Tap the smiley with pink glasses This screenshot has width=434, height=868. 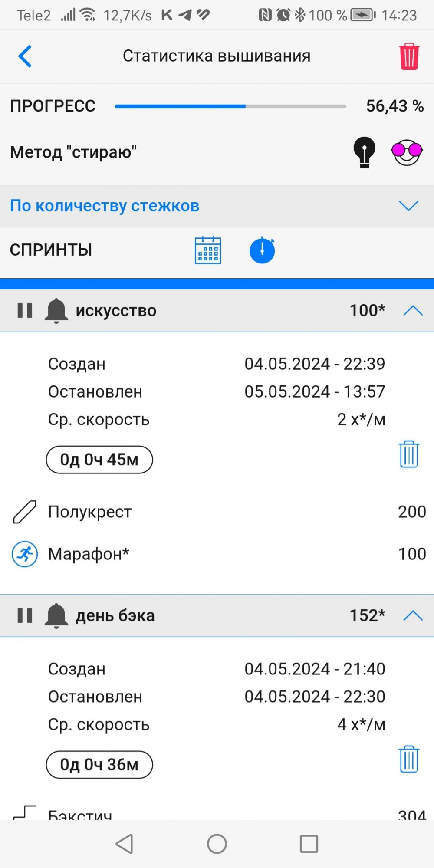coord(407,152)
